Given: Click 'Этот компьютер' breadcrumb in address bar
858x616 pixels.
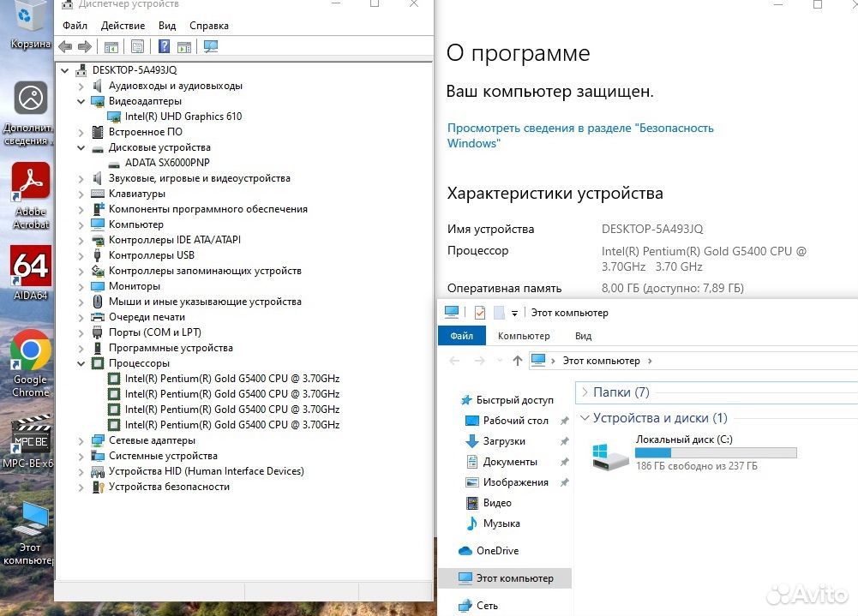Looking at the screenshot, I should pos(602,361).
